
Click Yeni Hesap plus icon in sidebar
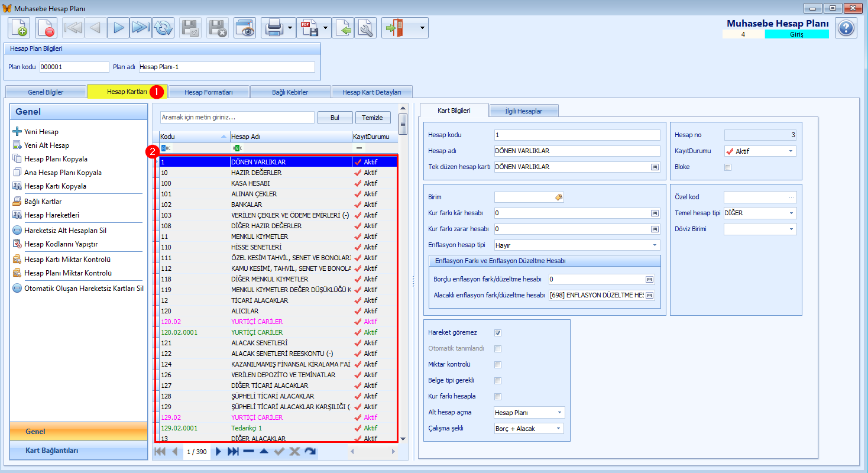(17, 132)
